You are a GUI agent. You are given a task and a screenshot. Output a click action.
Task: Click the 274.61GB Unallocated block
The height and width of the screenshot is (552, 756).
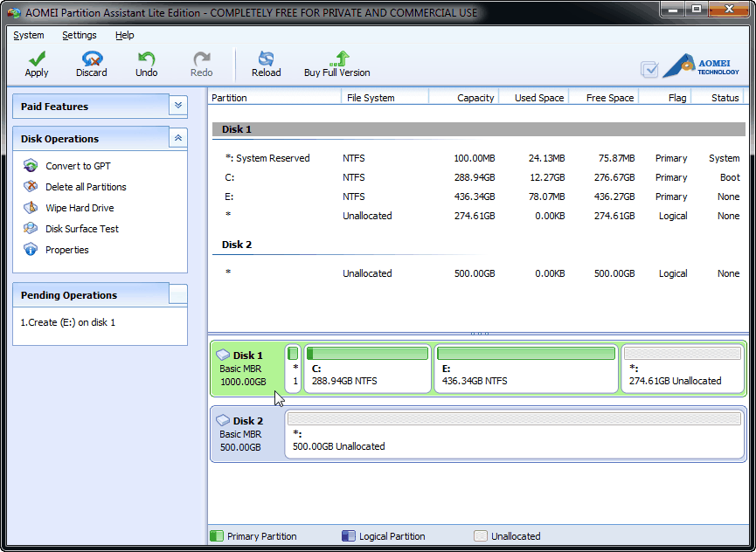683,369
